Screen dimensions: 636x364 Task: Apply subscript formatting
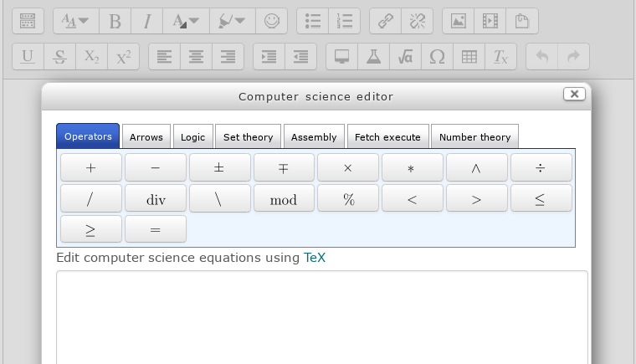pyautogui.click(x=92, y=56)
